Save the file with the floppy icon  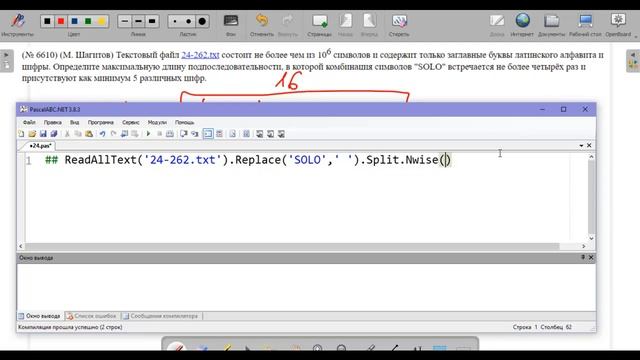click(x=43, y=134)
